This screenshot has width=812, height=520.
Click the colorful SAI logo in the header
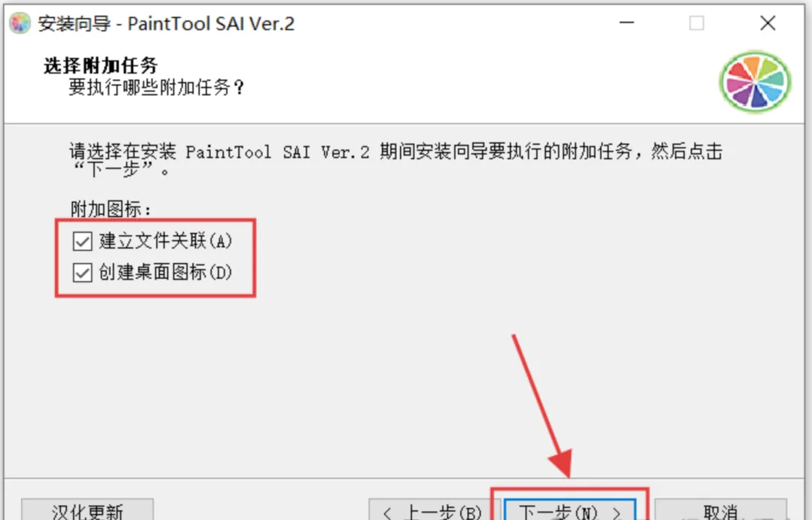(x=756, y=82)
